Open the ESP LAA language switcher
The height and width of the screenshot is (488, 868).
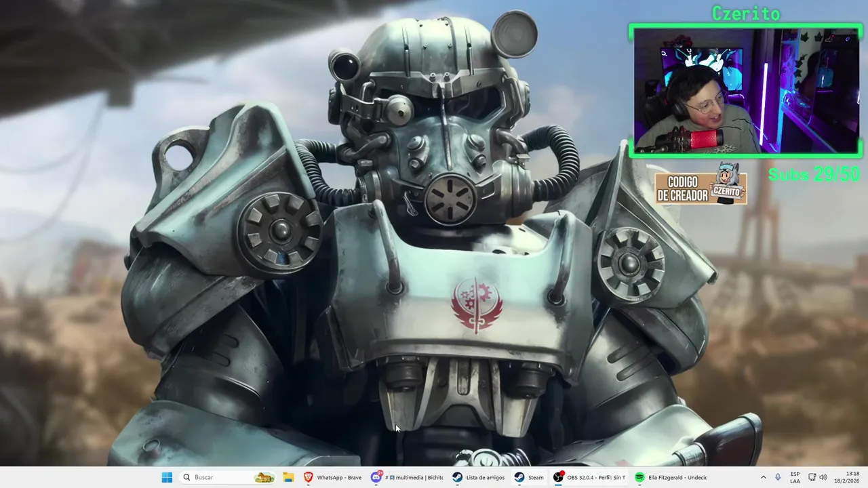(x=795, y=477)
